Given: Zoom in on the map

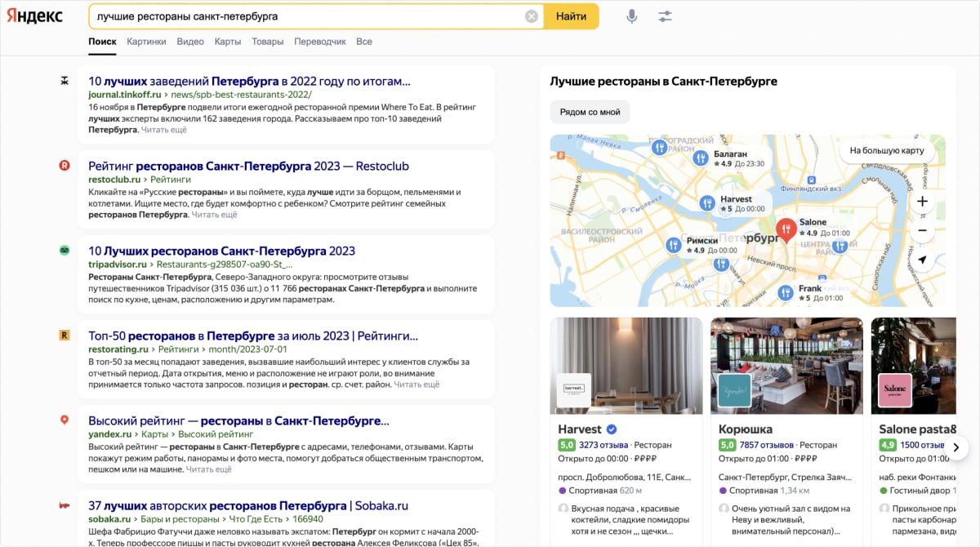Looking at the screenshot, I should click(x=922, y=202).
